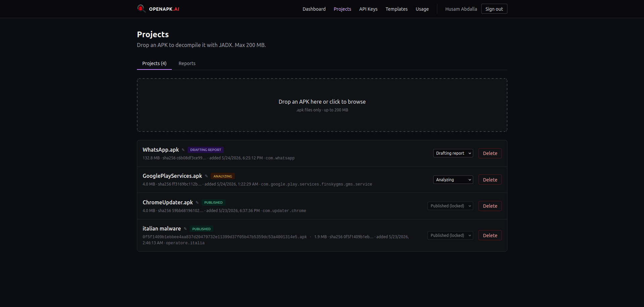
Task: Click the OpenAPK.AI logo icon
Action: point(141,8)
